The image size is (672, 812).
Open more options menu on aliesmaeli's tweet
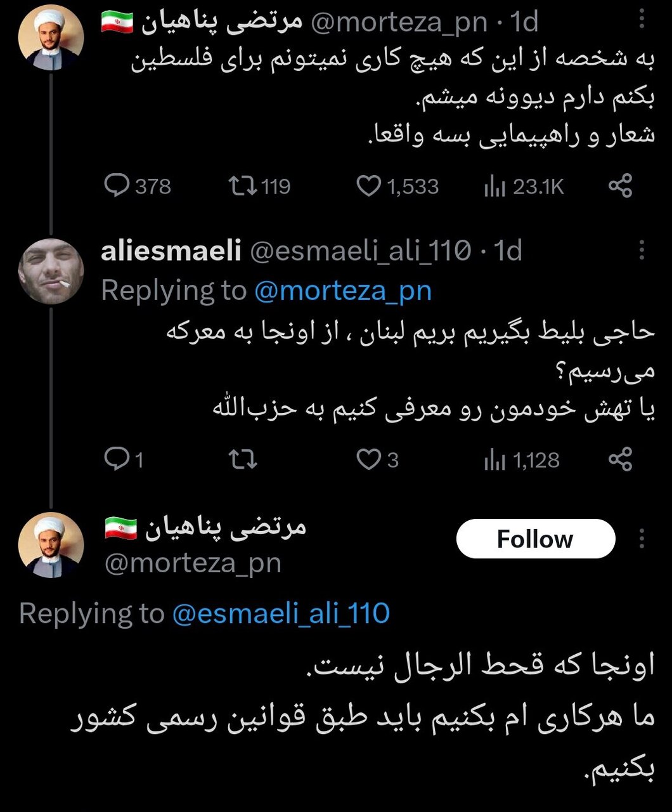[x=643, y=249]
